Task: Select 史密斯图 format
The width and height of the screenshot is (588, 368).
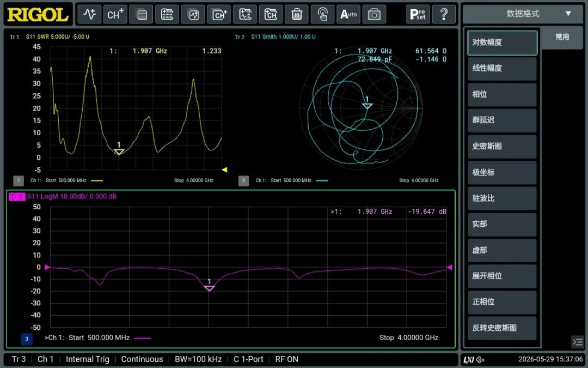Action: click(x=502, y=147)
